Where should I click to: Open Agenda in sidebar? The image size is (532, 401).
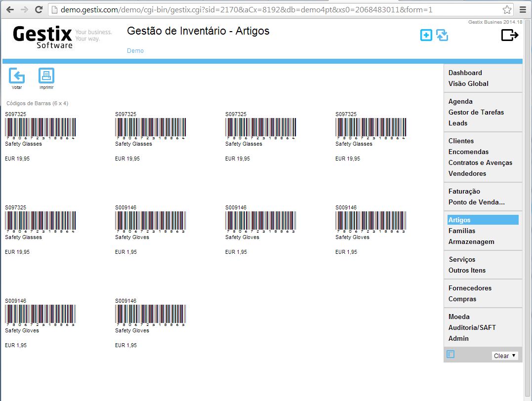(460, 101)
